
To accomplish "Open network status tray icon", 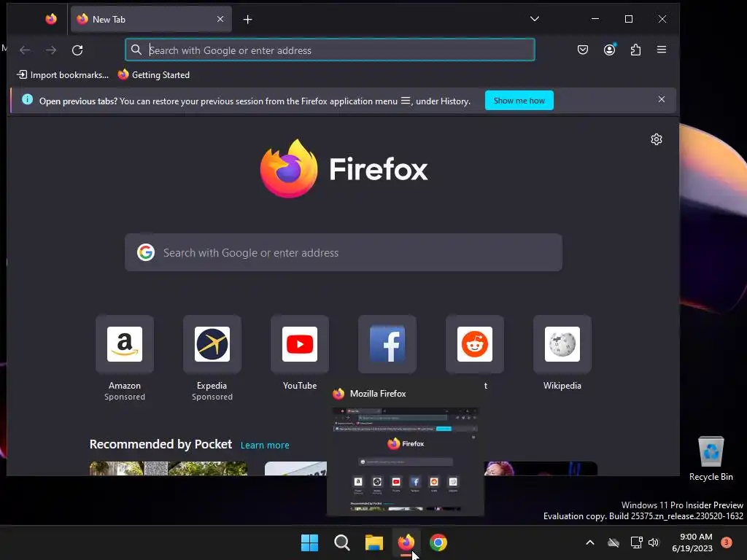I will (x=636, y=542).
